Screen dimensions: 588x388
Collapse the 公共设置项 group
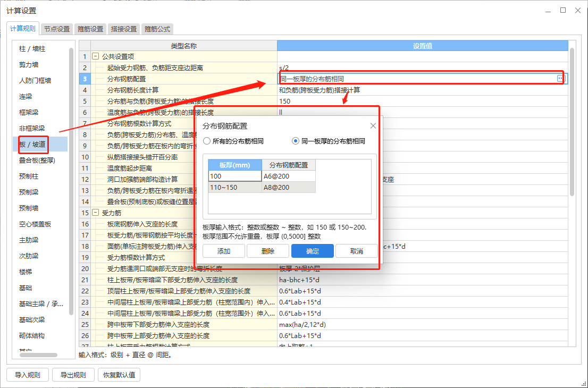(x=96, y=56)
